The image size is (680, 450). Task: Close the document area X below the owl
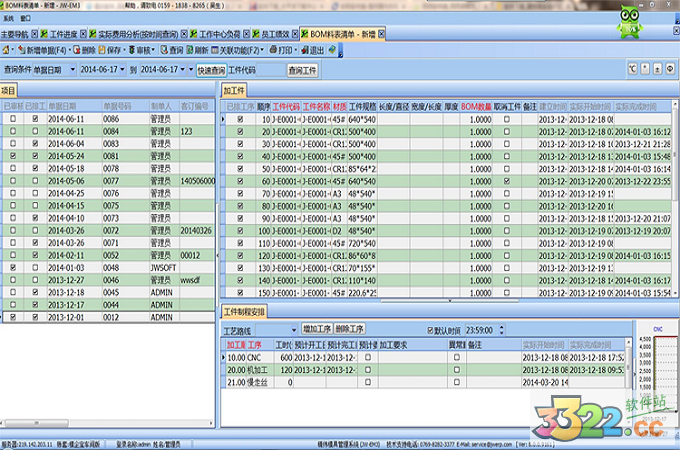676,31
